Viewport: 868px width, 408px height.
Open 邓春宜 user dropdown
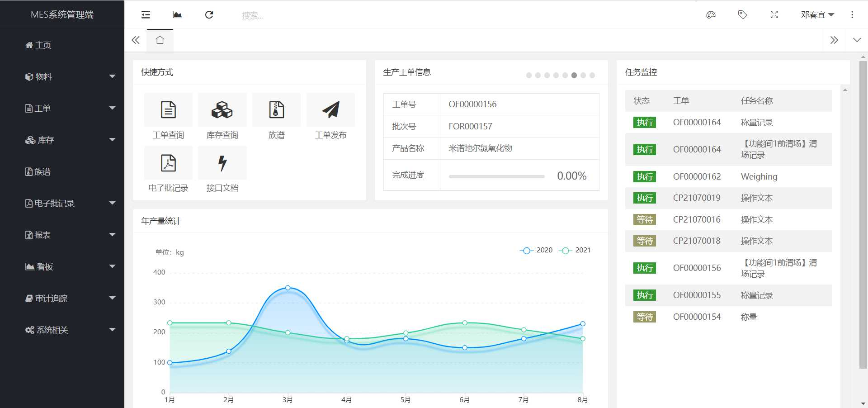click(817, 15)
